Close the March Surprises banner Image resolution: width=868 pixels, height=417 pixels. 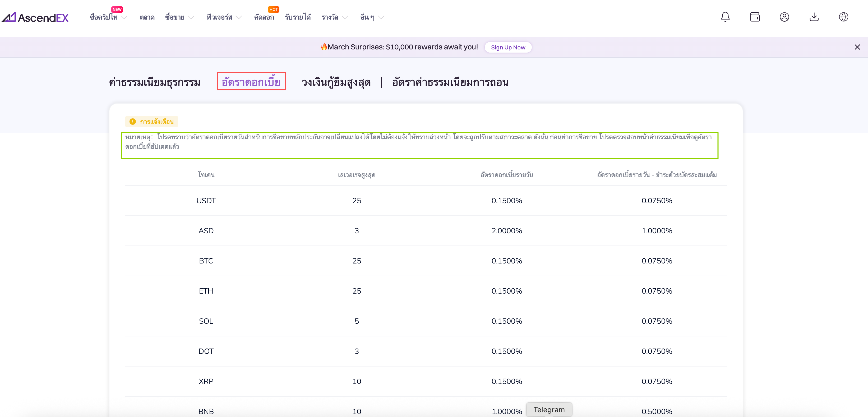pyautogui.click(x=857, y=47)
